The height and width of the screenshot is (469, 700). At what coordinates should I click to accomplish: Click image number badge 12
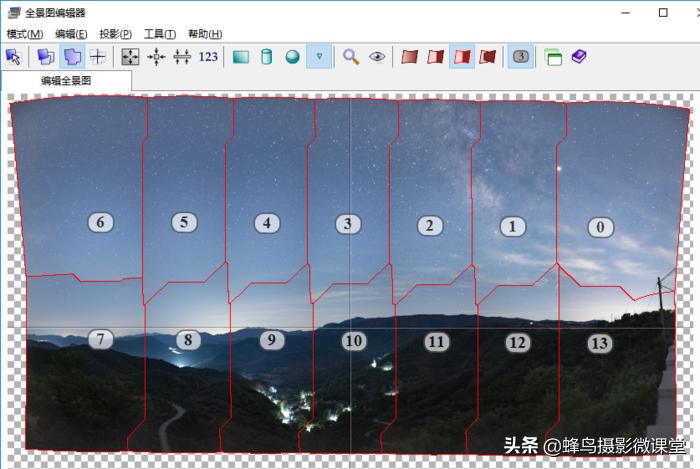coord(517,343)
